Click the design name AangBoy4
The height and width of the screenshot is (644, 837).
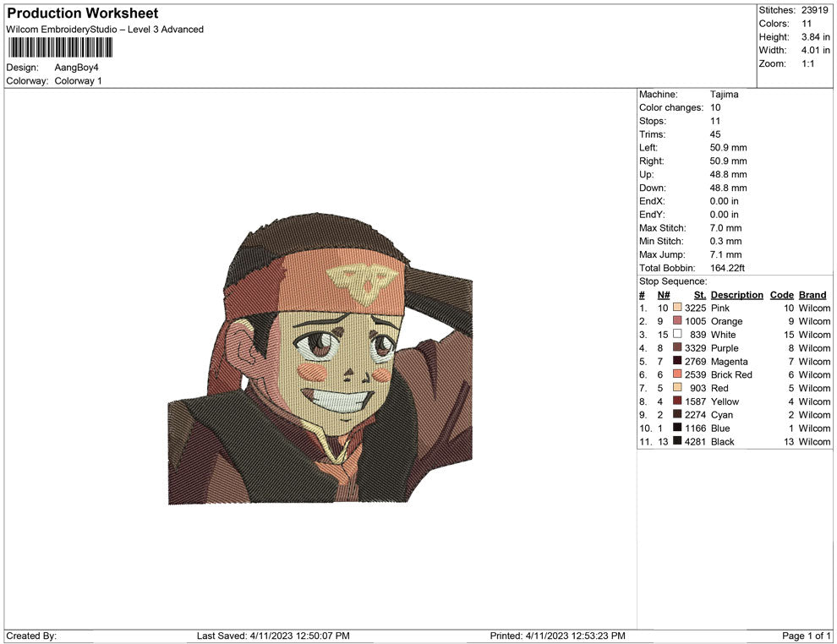click(76, 68)
